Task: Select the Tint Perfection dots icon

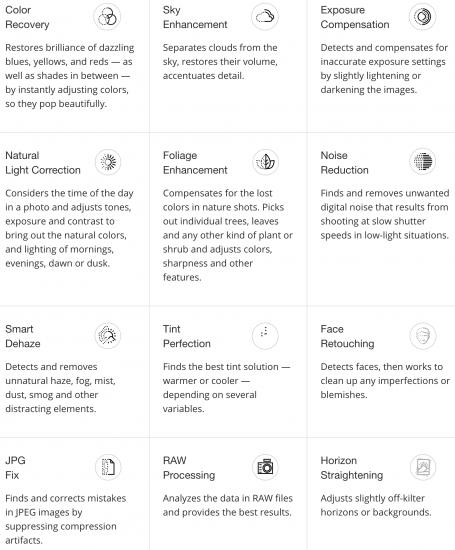Action: [265, 336]
